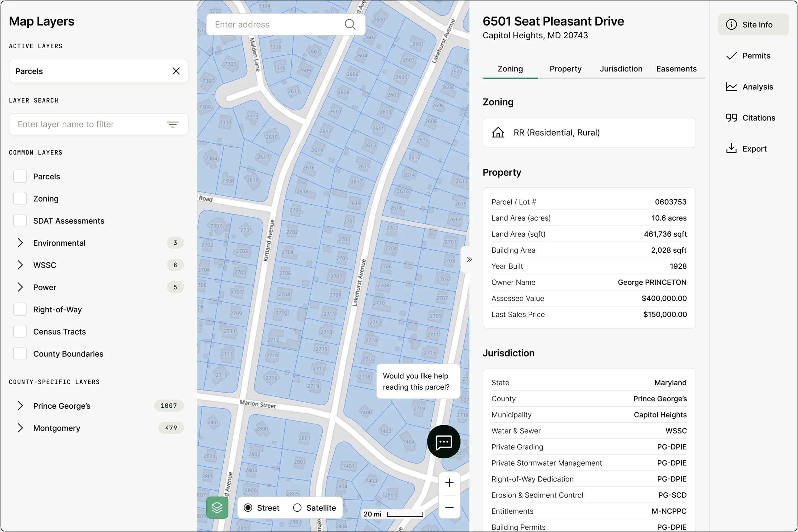
Task: Collapse the side panel with double chevron
Action: [x=469, y=259]
